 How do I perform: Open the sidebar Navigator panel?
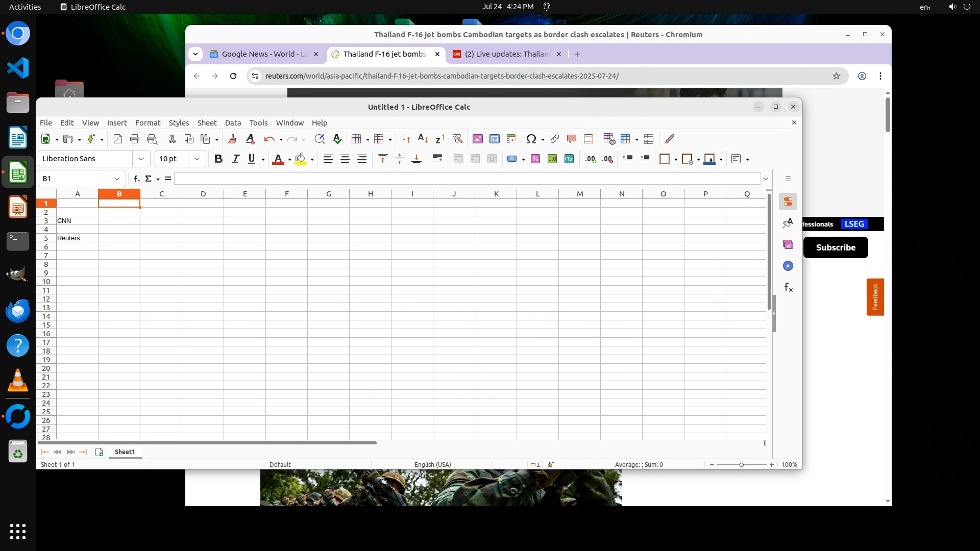[x=788, y=266]
